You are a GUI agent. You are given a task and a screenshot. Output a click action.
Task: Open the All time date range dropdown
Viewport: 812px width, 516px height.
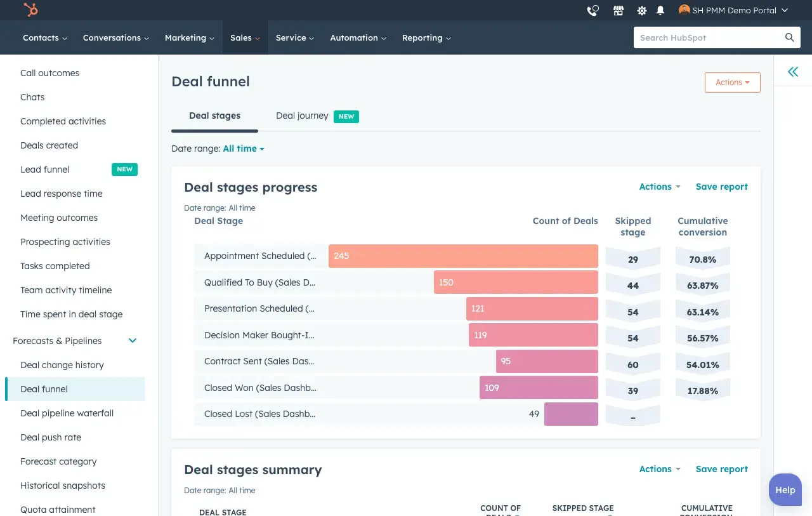click(243, 148)
